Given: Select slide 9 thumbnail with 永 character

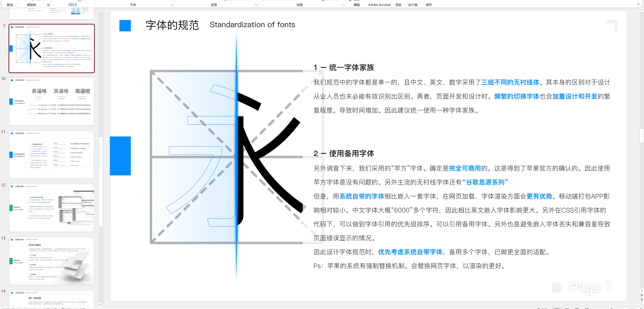Looking at the screenshot, I should pos(52,48).
